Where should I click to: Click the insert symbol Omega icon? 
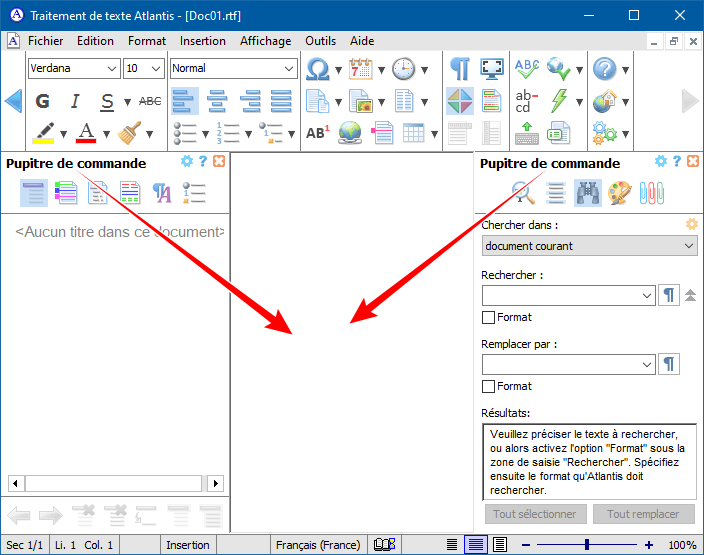click(318, 69)
